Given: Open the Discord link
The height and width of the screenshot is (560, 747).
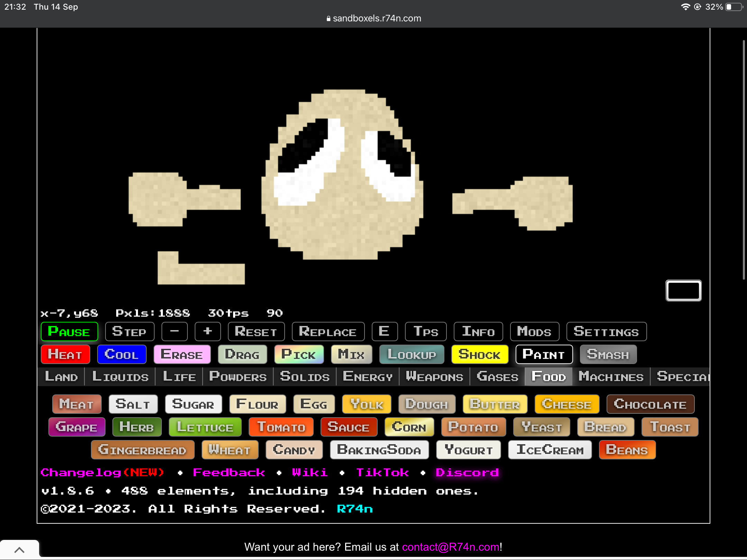Looking at the screenshot, I should click(x=467, y=473).
